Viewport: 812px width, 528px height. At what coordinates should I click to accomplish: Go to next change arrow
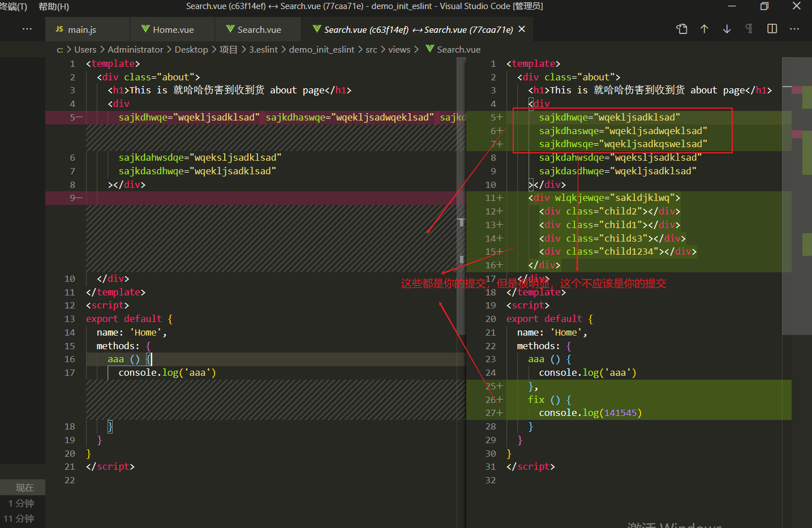coord(727,29)
